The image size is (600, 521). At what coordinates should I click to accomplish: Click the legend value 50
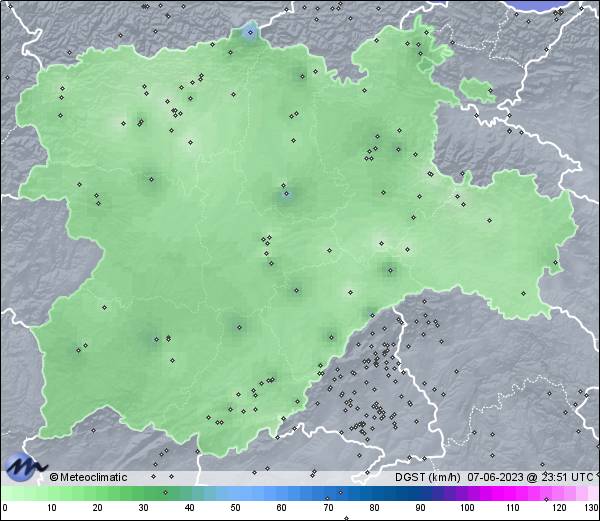click(235, 508)
